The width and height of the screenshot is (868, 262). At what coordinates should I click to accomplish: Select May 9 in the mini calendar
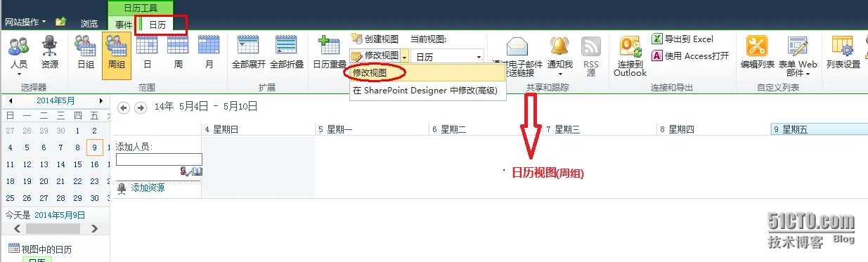[x=95, y=148]
